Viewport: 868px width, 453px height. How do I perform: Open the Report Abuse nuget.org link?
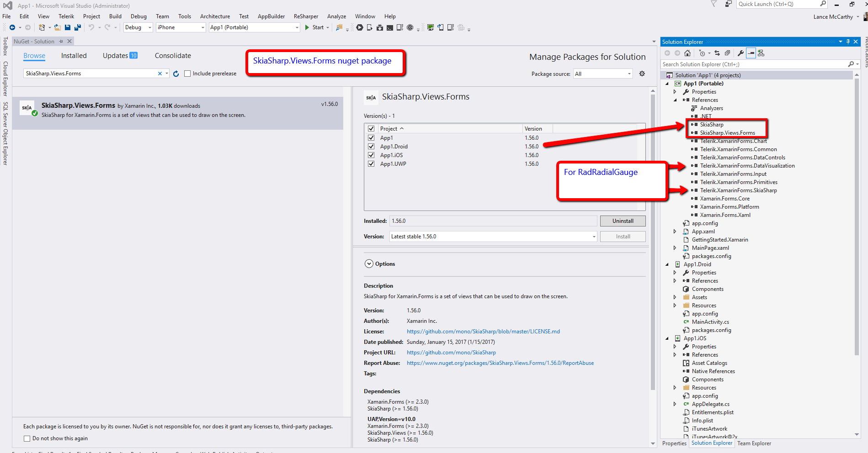click(x=501, y=363)
